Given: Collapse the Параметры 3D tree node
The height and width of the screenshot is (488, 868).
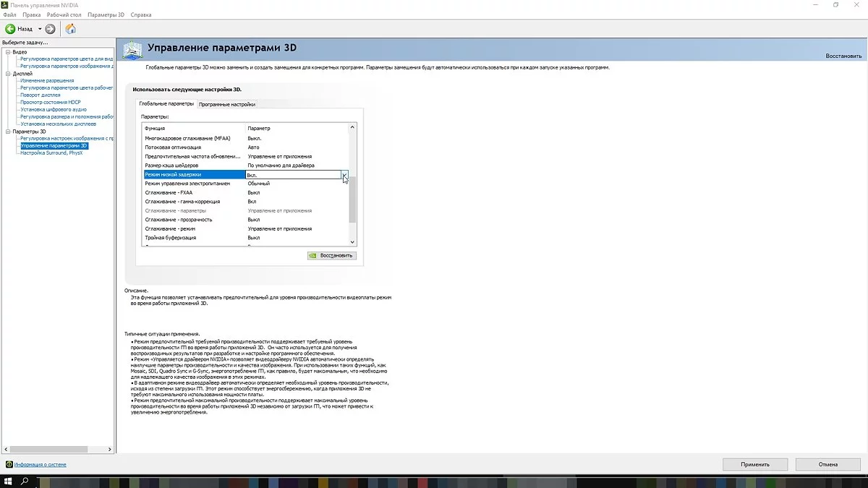Looking at the screenshot, I should [x=8, y=132].
